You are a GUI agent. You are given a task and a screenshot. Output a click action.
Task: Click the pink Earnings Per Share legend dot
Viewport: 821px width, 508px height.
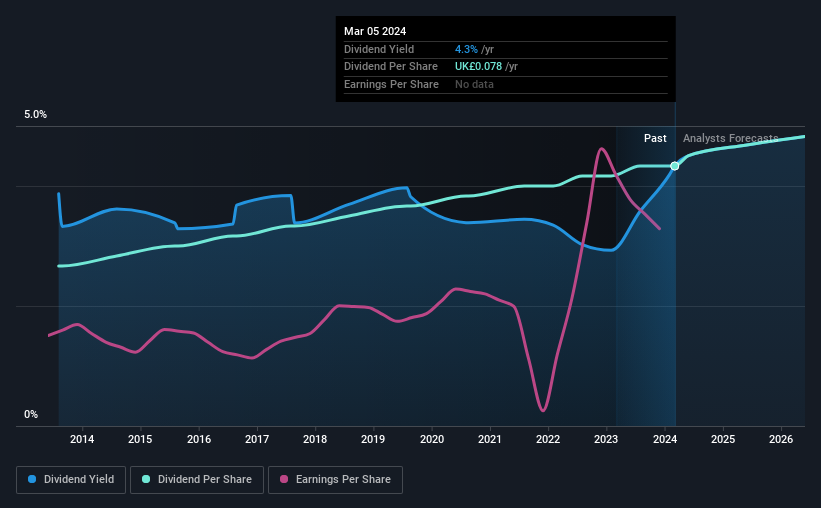(284, 479)
